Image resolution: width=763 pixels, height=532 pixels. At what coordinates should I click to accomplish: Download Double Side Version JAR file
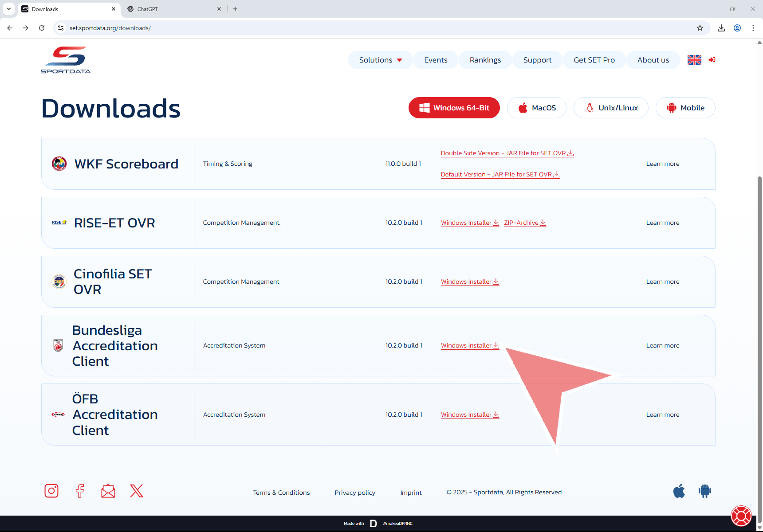tap(507, 153)
